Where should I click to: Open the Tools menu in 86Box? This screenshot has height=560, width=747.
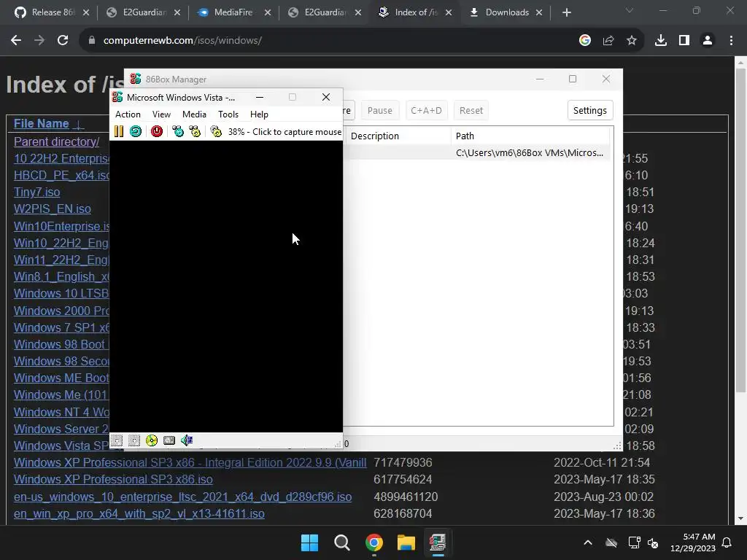228,114
